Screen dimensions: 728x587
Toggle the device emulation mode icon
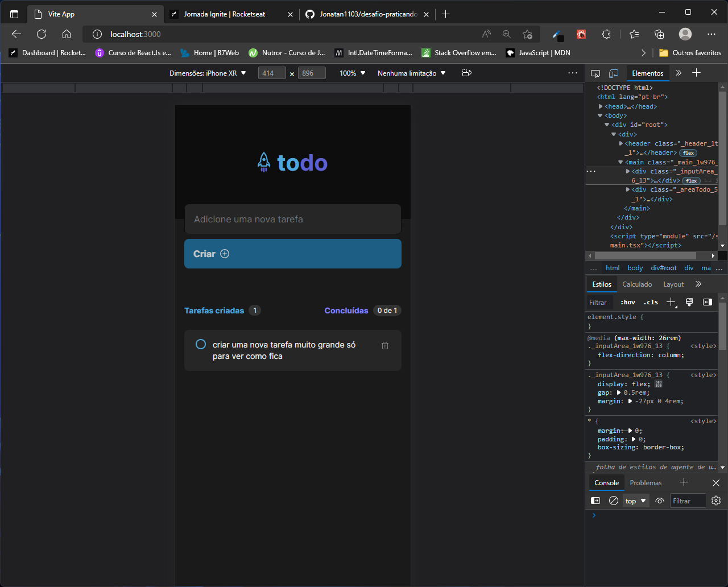(x=614, y=73)
